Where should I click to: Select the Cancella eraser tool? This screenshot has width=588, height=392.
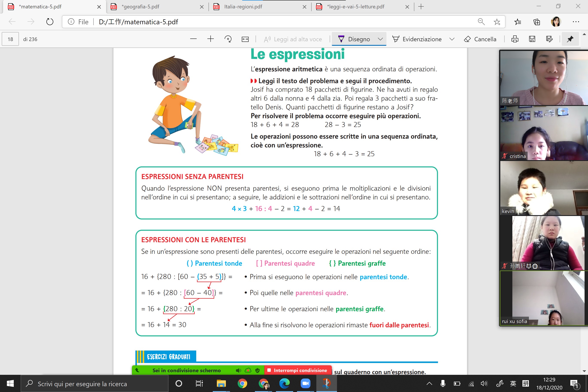click(480, 39)
